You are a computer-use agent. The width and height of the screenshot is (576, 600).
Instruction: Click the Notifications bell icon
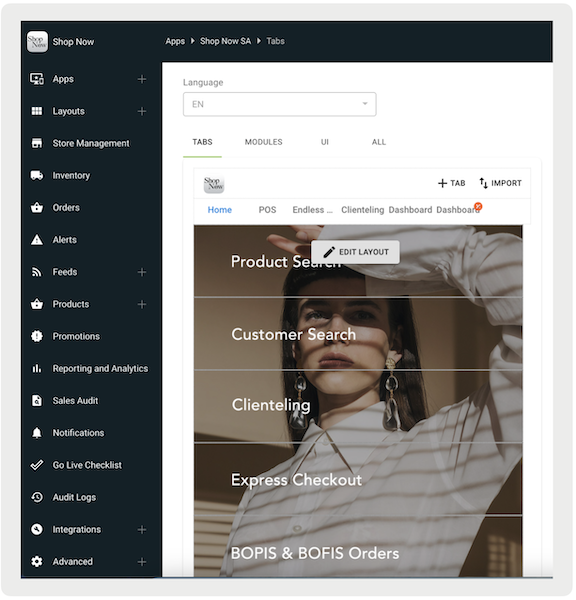pyautogui.click(x=37, y=433)
